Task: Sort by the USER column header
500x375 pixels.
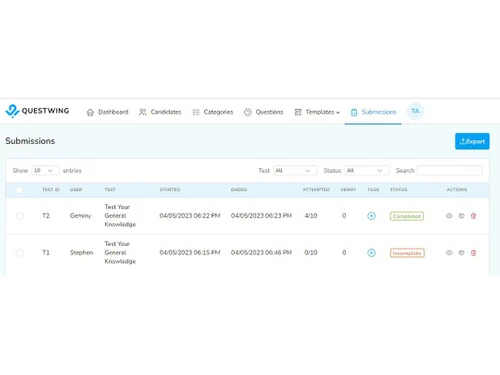Action: tap(76, 189)
